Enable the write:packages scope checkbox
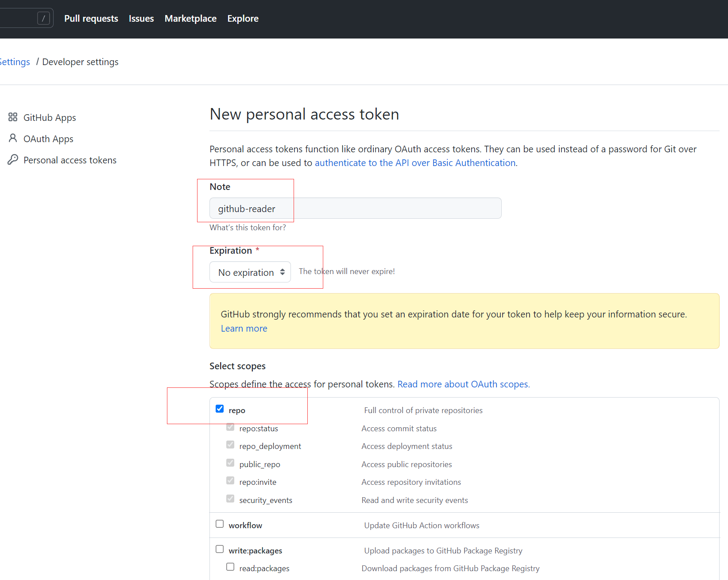This screenshot has width=728, height=580. (x=220, y=549)
